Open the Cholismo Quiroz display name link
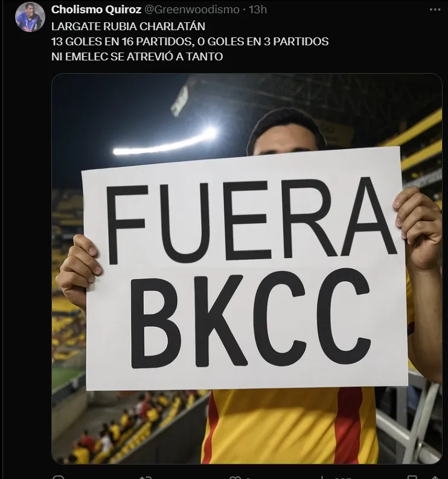This screenshot has height=479, width=448. (x=96, y=10)
